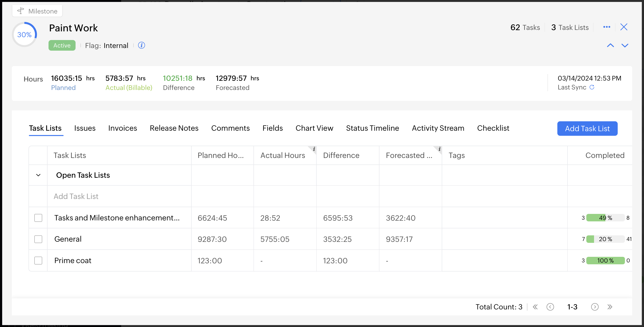Switch to the Checklist tab

click(493, 128)
